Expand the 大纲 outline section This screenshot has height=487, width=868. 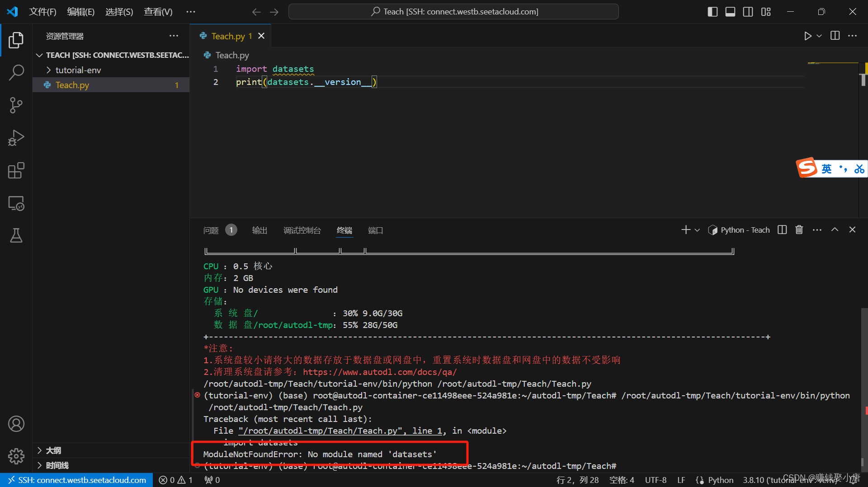(111, 450)
